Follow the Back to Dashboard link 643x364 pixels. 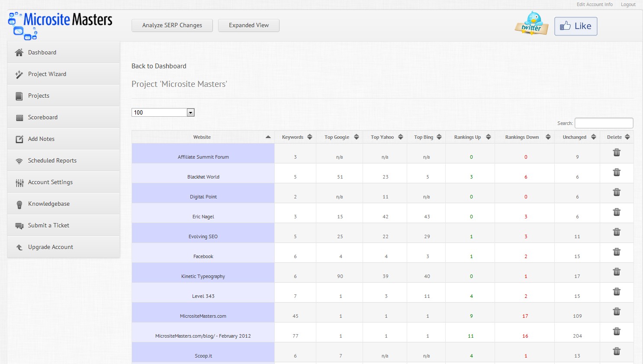click(159, 66)
